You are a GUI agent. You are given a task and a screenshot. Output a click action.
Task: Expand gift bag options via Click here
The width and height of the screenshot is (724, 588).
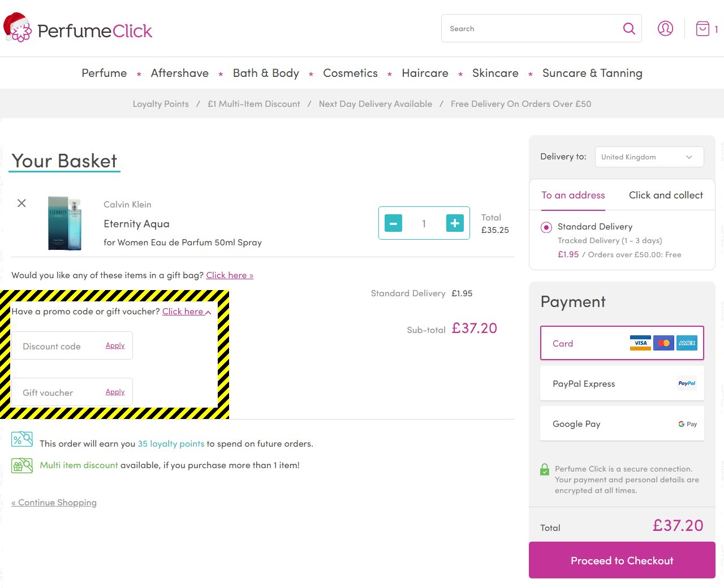(x=229, y=275)
